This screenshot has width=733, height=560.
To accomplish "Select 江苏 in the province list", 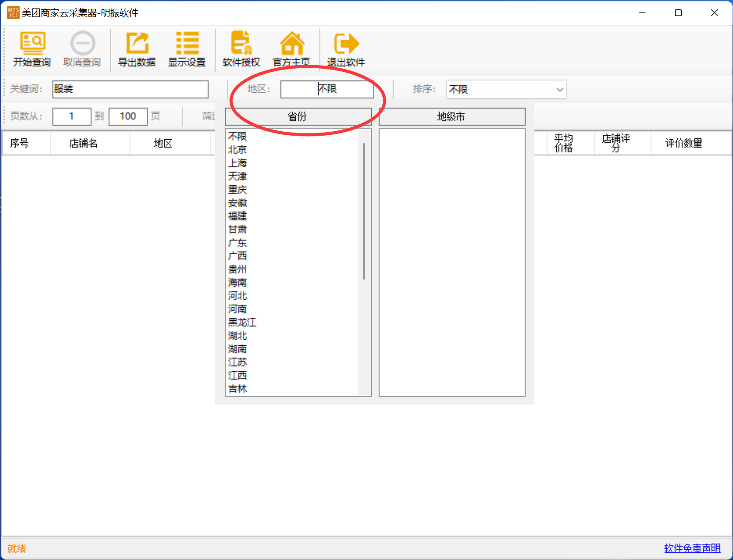I will [x=238, y=362].
